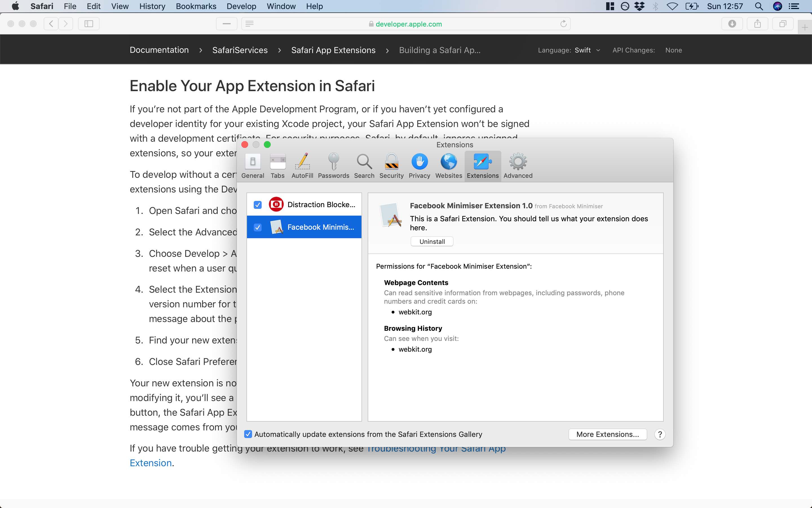Go forward with Safari's forward arrow

click(x=66, y=24)
